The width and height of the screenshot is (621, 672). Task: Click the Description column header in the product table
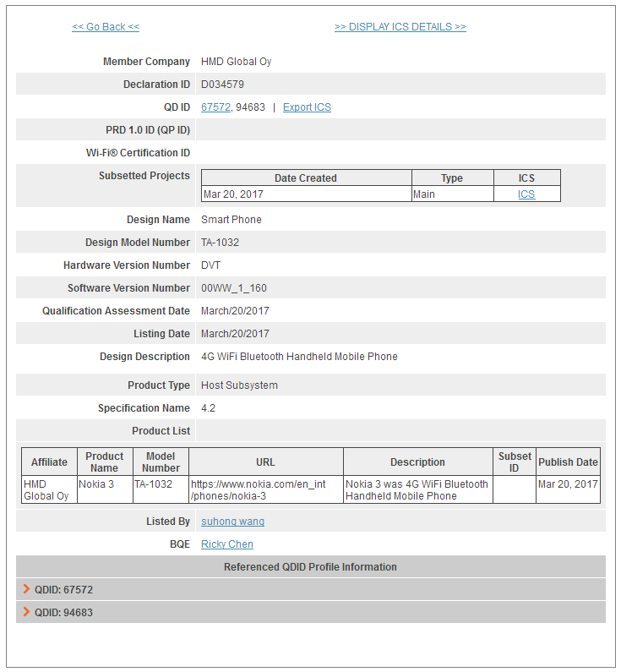tap(417, 462)
